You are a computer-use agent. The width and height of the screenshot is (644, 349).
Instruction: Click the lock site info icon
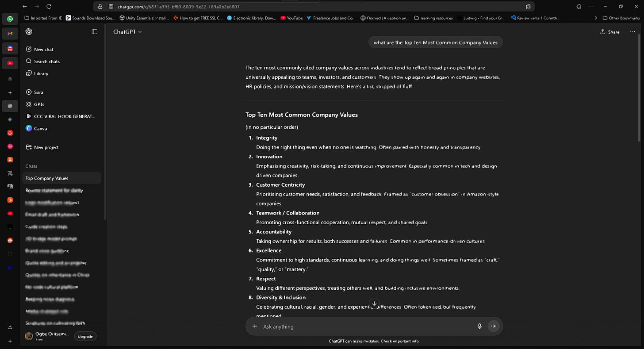click(100, 7)
